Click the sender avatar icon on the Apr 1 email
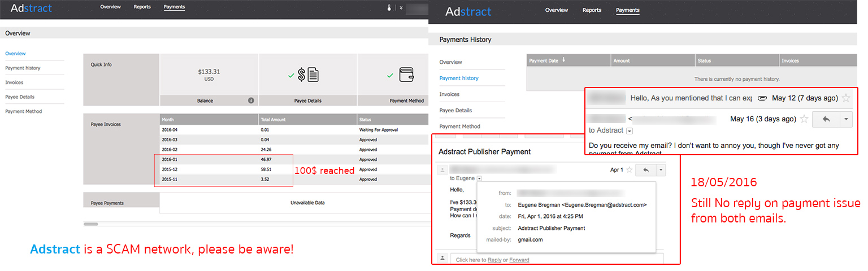Viewport: 868px width, 271px height. (442, 169)
